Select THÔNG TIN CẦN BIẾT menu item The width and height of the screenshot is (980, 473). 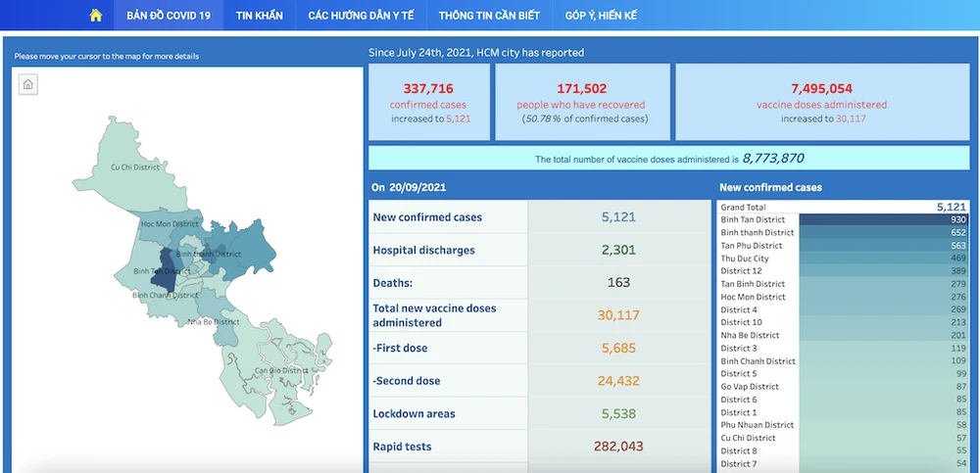pyautogui.click(x=487, y=16)
